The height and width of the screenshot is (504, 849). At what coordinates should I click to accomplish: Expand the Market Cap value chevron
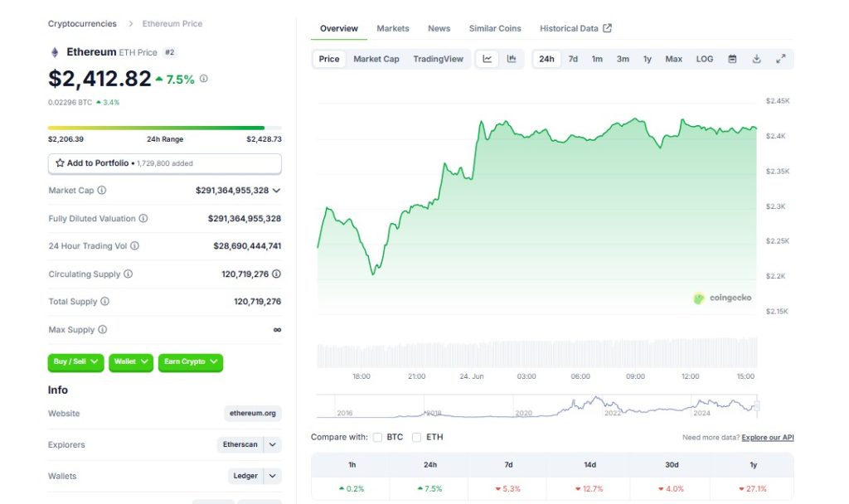point(277,190)
